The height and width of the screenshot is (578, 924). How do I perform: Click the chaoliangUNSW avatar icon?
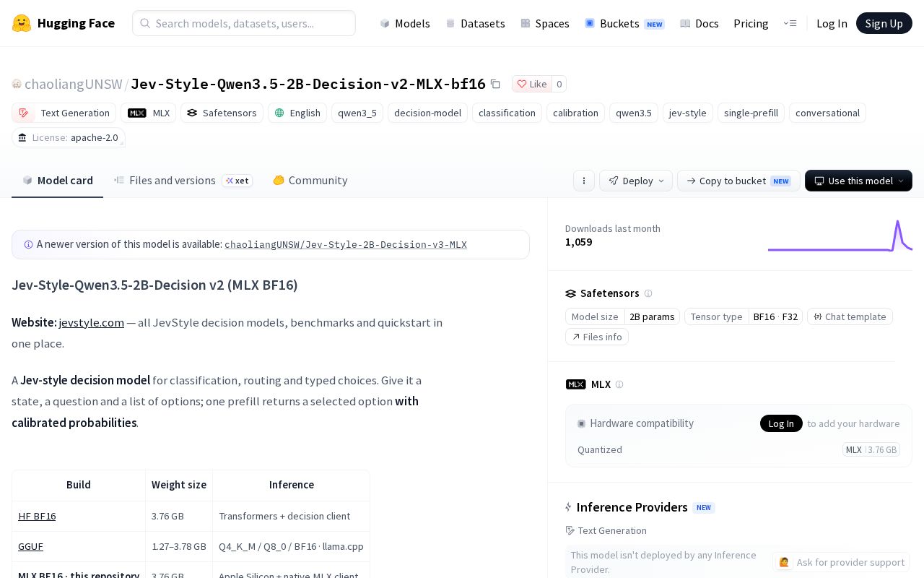[x=17, y=84]
